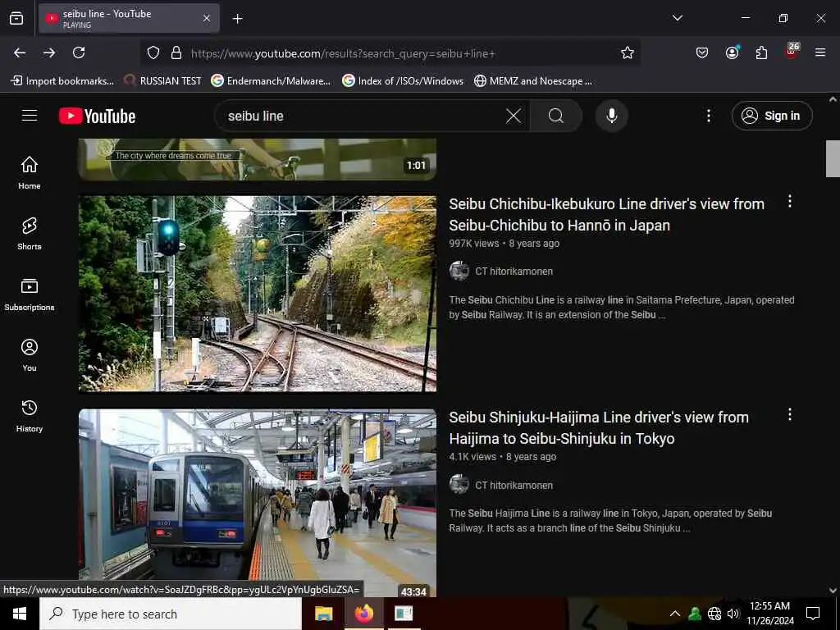
Task: Open Seibu Shinjuku-Haijima Line video thumbnail
Action: [x=258, y=504]
